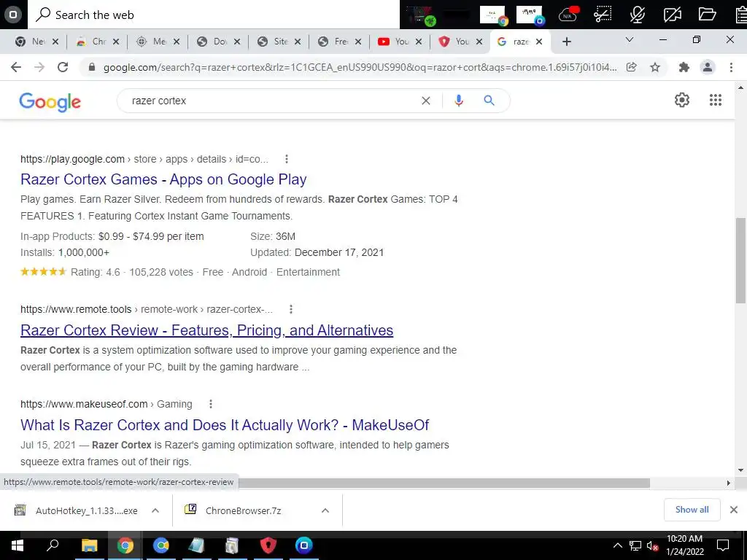The image size is (747, 560).
Task: Click the razer cortex search field
Action: click(271, 101)
